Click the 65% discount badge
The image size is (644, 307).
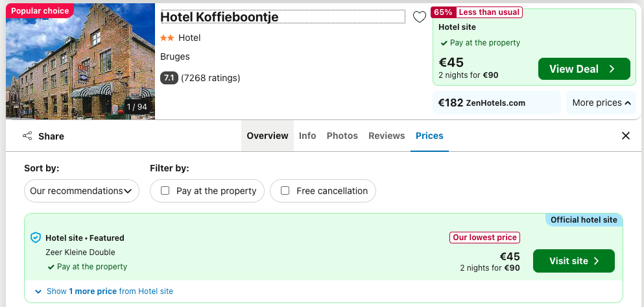tap(443, 12)
